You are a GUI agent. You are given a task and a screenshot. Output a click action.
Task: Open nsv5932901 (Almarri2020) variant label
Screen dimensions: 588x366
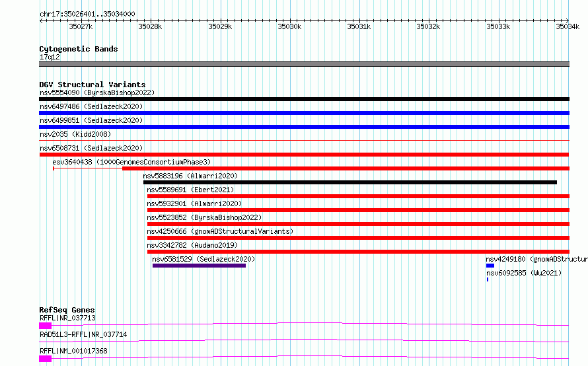194,203
